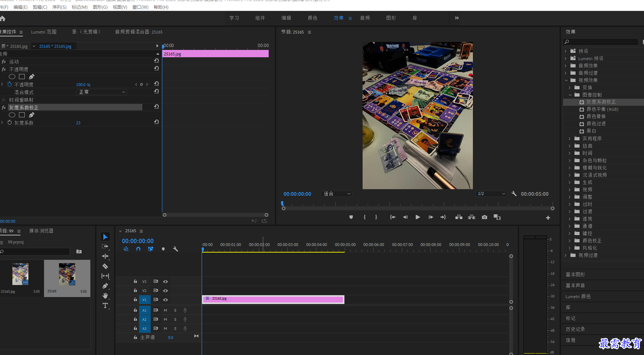
Task: Select the Slip tool
Action: 105,276
